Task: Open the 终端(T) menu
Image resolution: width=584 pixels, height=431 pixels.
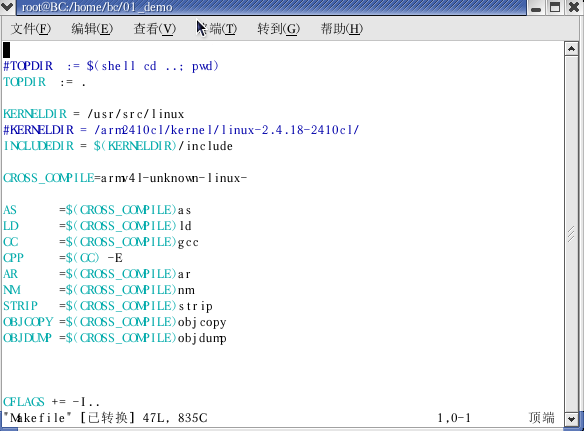Action: (x=217, y=29)
